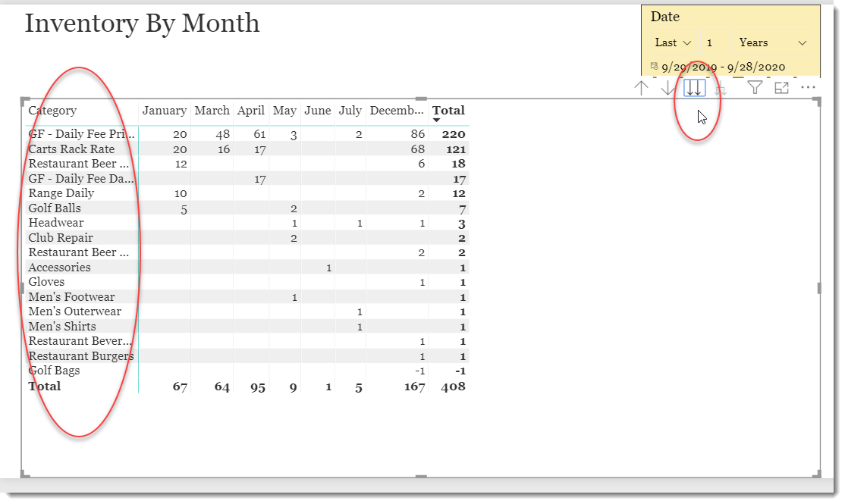The width and height of the screenshot is (845, 504).
Task: Select the drill down arrow icon
Action: pyautogui.click(x=668, y=87)
